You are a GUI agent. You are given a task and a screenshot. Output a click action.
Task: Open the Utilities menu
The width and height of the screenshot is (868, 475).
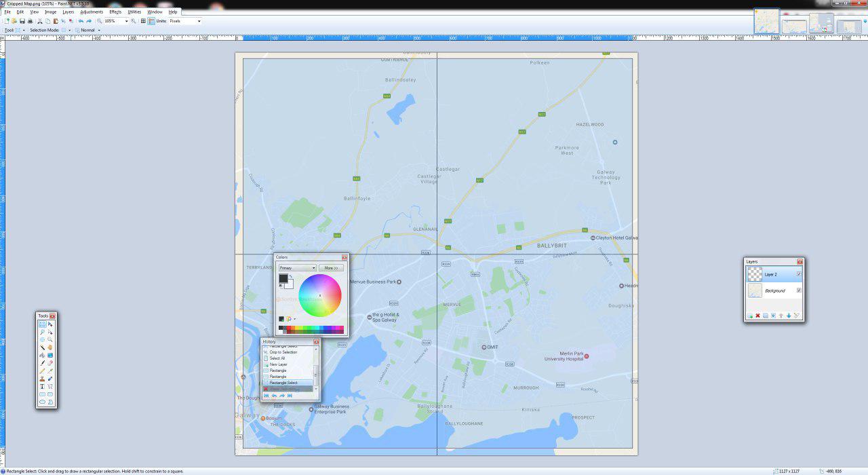134,12
